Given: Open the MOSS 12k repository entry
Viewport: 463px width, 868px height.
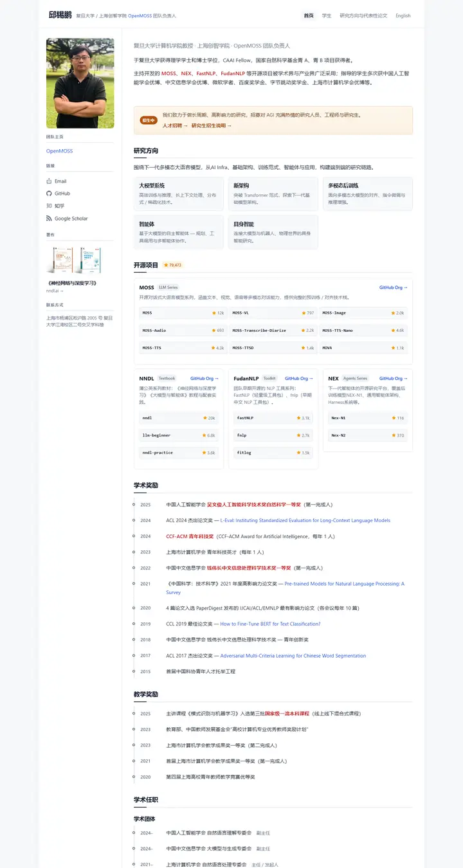Looking at the screenshot, I should coord(183,313).
